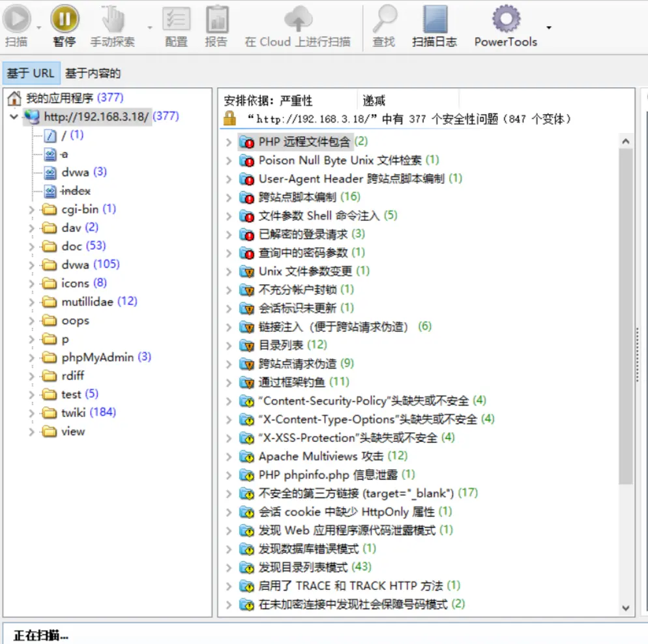Open the dropdown arrow beside PowerTools
This screenshot has width=648, height=644.
[x=549, y=27]
